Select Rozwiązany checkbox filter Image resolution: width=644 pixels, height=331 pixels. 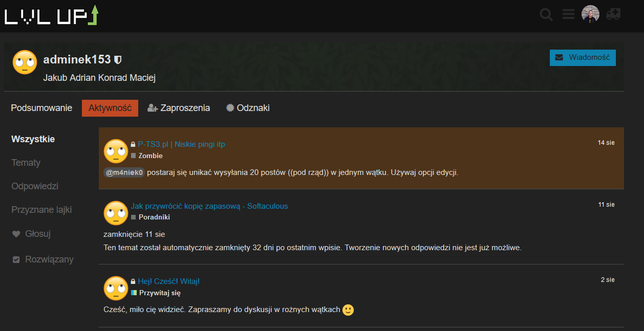43,259
